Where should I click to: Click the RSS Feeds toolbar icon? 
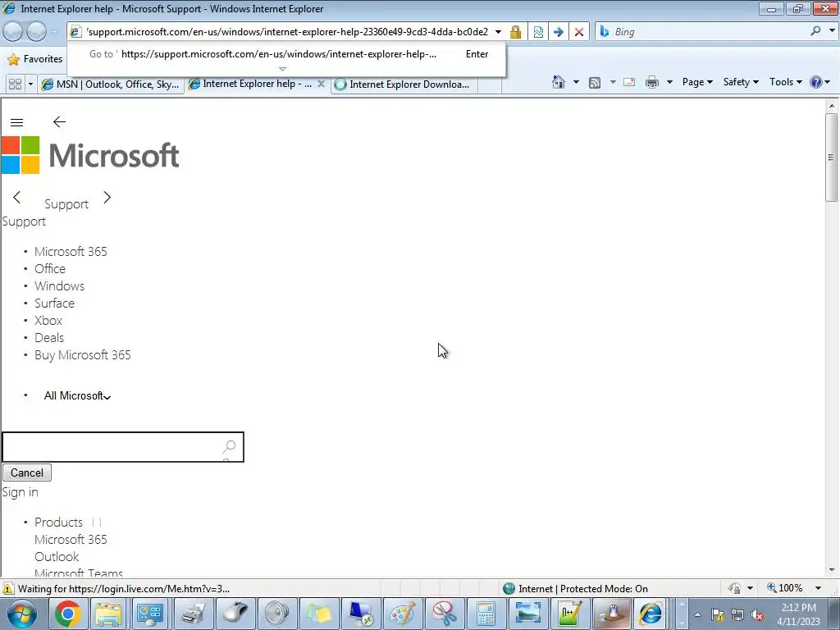tap(594, 83)
